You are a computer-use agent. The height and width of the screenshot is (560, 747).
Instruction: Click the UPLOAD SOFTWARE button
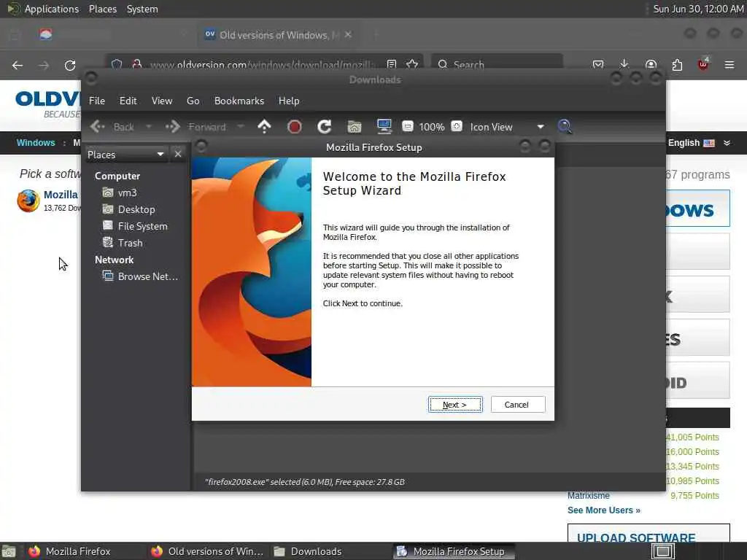[x=649, y=533]
